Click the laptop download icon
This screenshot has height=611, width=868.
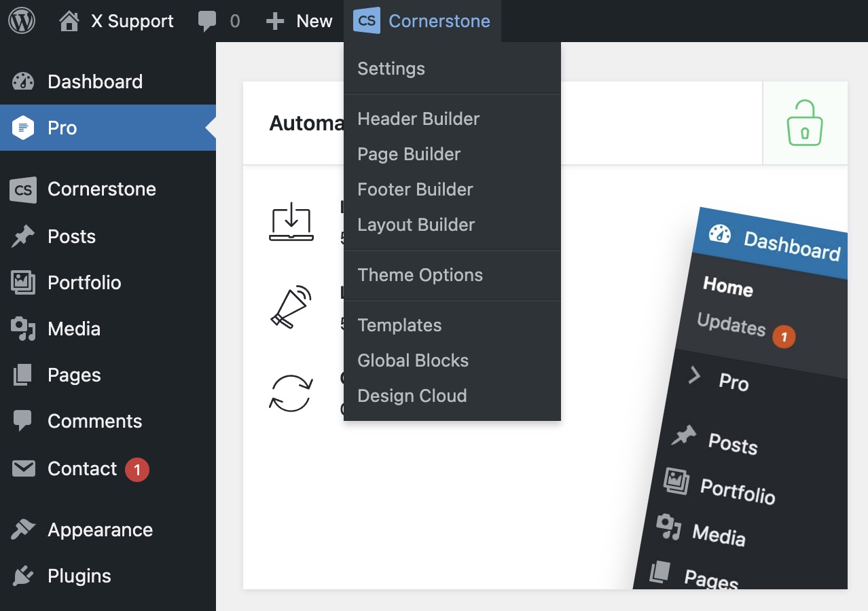pyautogui.click(x=291, y=221)
